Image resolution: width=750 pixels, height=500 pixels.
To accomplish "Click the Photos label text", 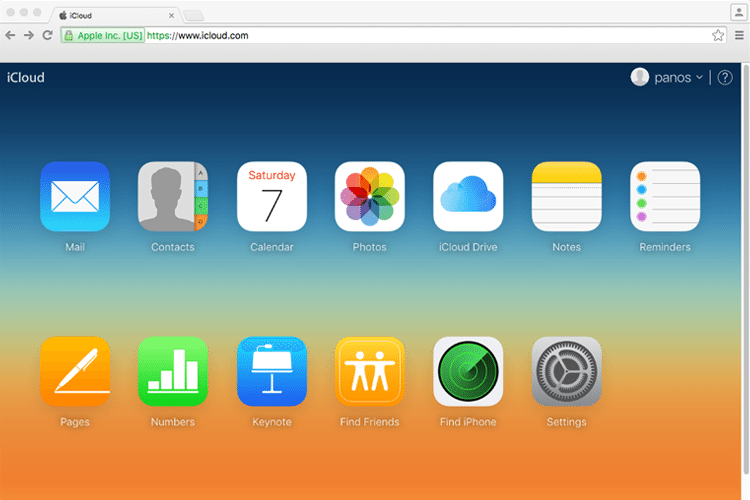I will click(370, 247).
